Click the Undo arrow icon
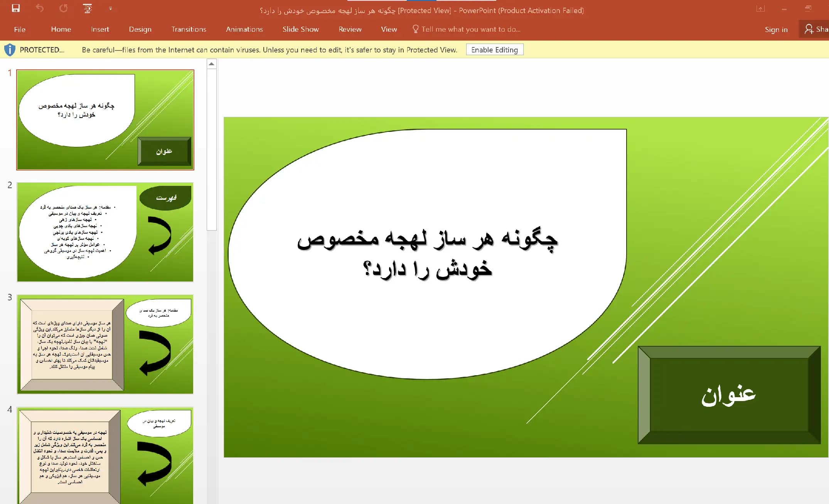 point(40,8)
